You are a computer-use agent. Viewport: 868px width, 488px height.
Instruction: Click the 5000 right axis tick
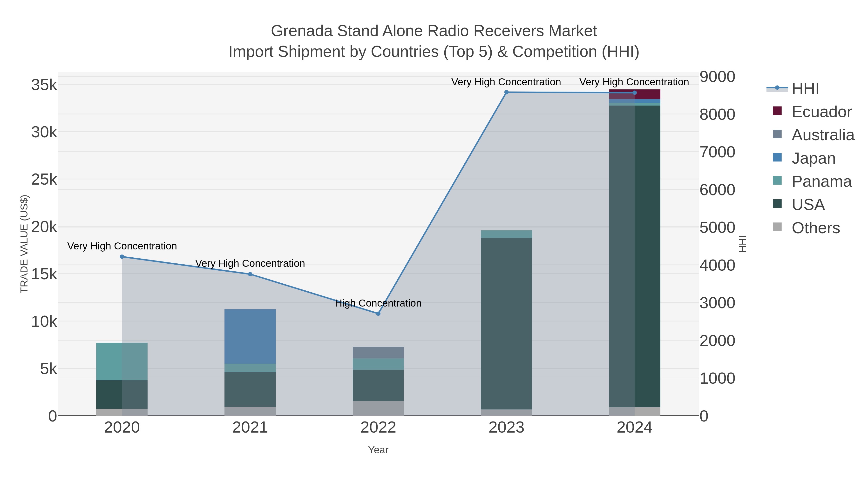(717, 227)
